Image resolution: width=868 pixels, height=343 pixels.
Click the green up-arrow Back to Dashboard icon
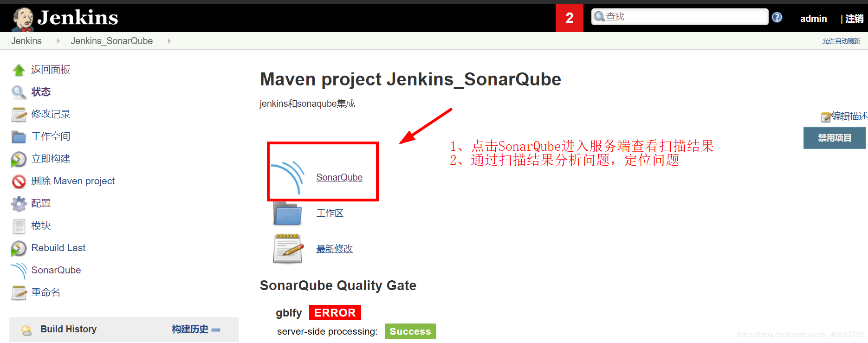click(19, 70)
